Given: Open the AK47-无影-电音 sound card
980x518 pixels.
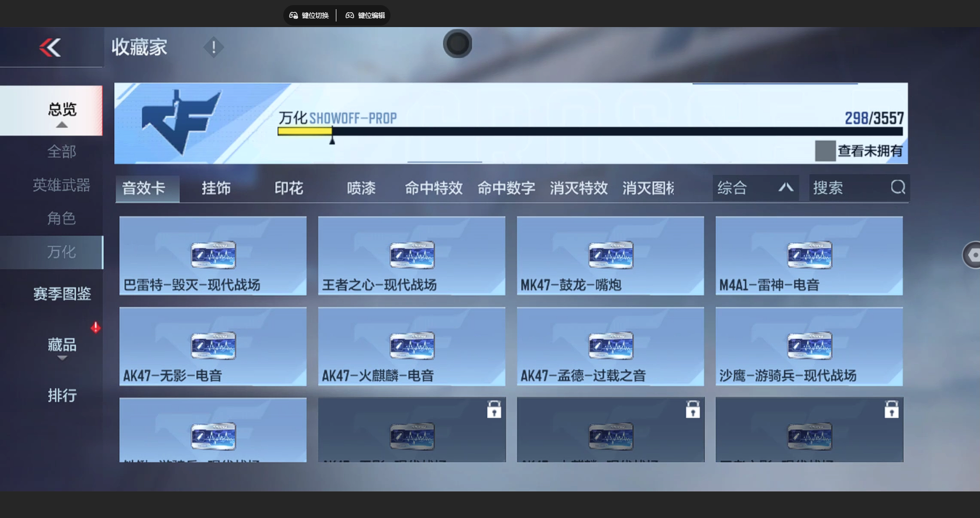Looking at the screenshot, I should click(x=213, y=346).
